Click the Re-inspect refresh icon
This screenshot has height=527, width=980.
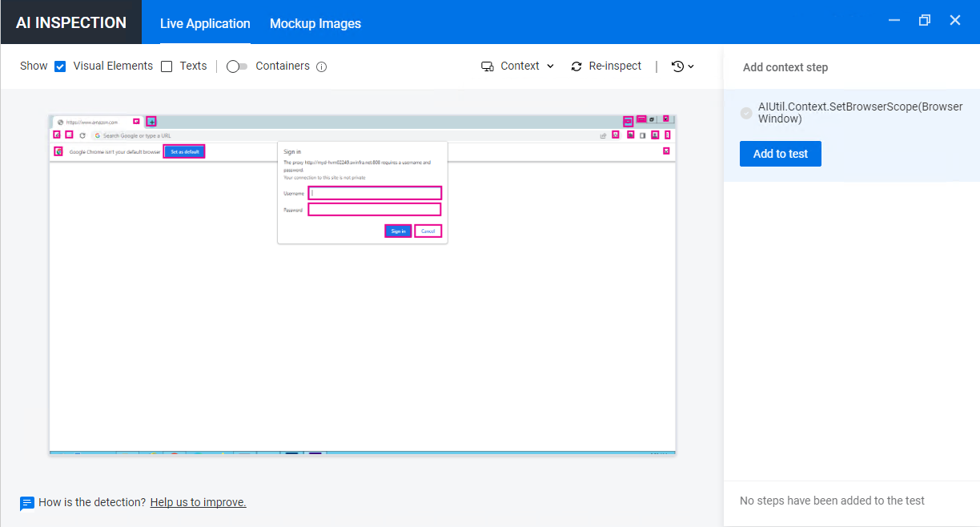[576, 66]
